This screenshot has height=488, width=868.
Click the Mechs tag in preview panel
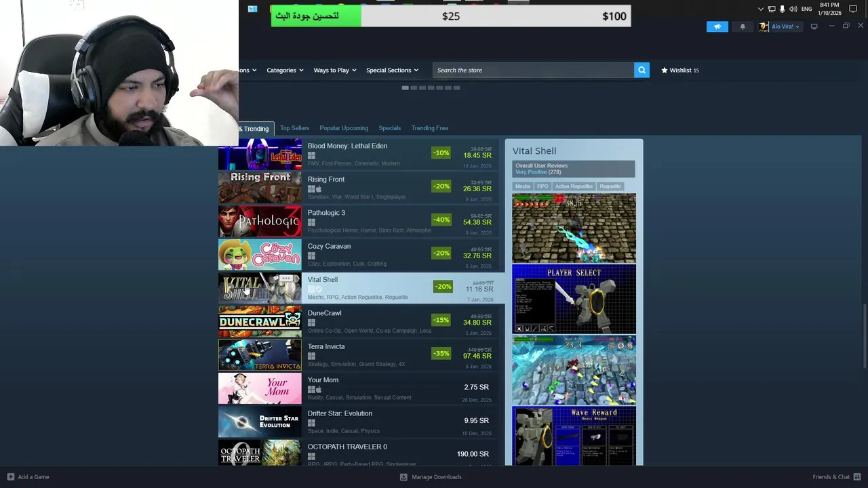(x=523, y=186)
